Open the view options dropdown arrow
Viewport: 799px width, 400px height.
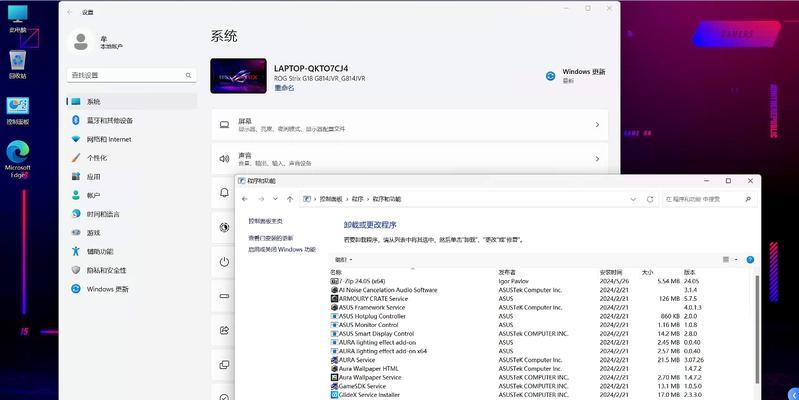click(x=736, y=260)
